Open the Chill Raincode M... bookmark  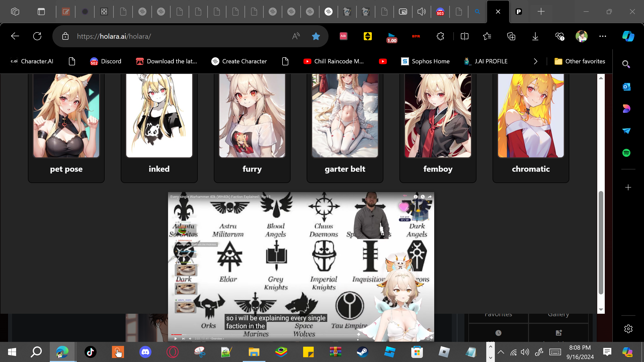(334, 61)
